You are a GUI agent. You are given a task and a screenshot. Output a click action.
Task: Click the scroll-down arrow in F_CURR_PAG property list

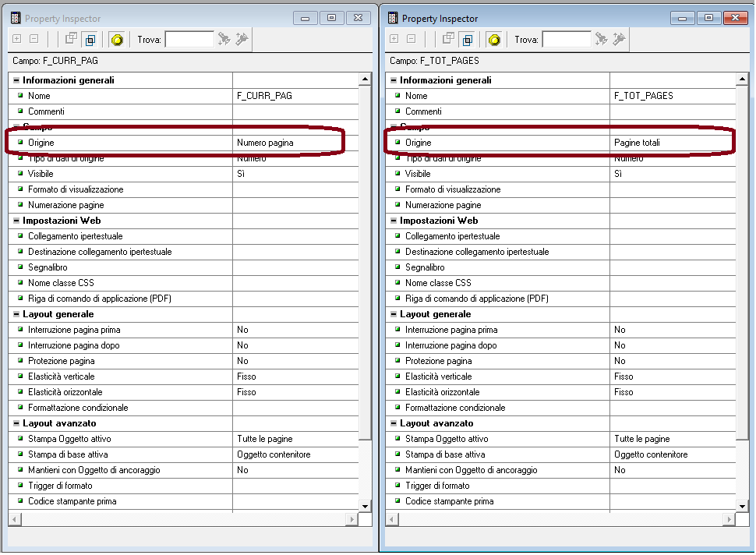tap(365, 506)
